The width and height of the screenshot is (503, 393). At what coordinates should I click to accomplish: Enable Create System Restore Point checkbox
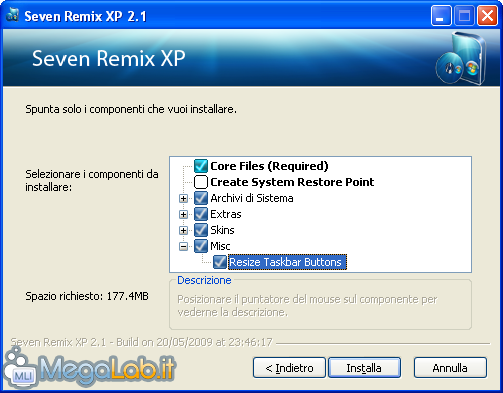pyautogui.click(x=201, y=182)
